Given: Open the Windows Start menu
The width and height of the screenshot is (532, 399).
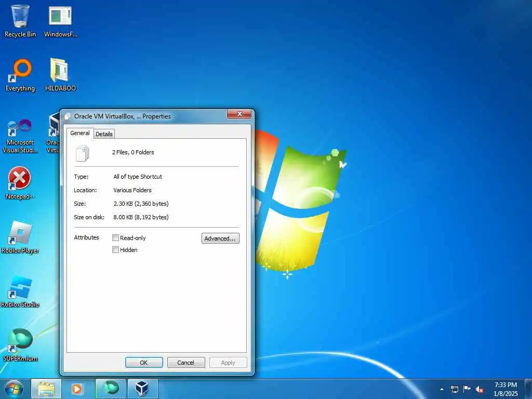Looking at the screenshot, I should click(14, 389).
